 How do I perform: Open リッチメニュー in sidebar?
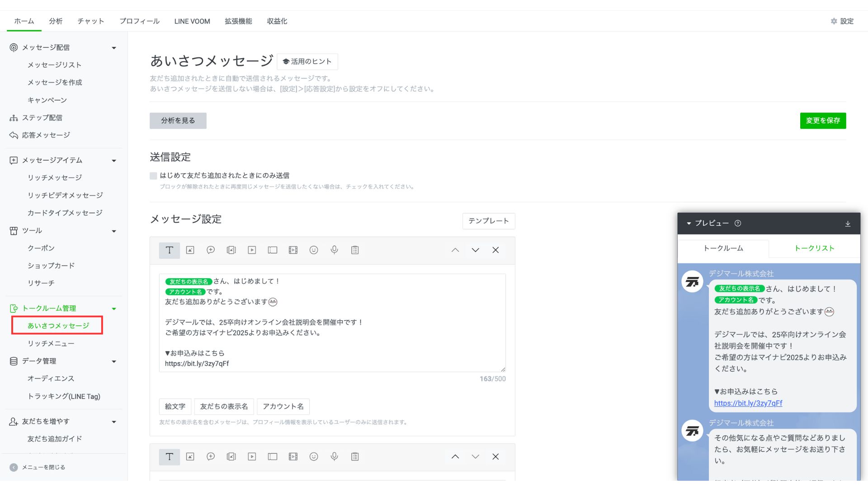click(x=51, y=344)
